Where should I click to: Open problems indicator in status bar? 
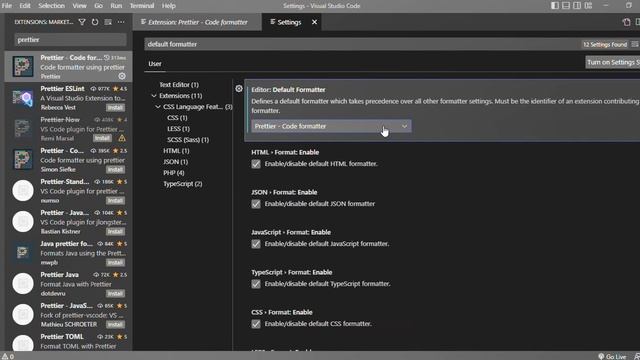[x=7, y=356]
